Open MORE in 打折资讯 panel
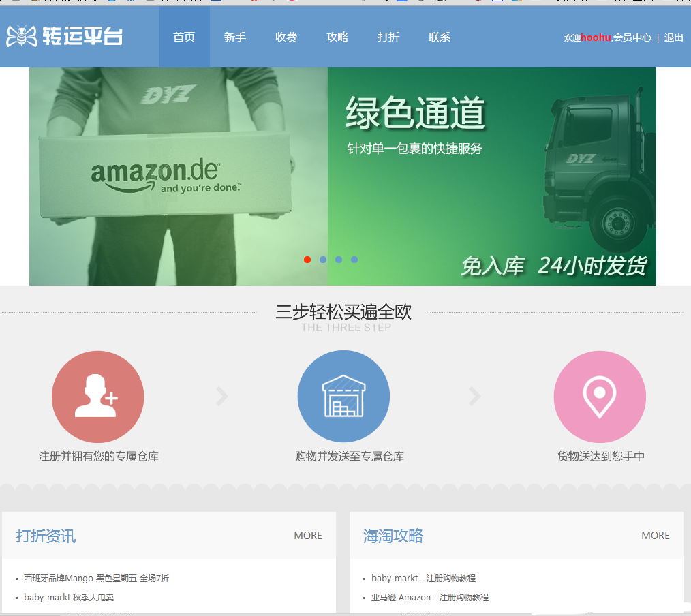691x616 pixels. pyautogui.click(x=308, y=536)
